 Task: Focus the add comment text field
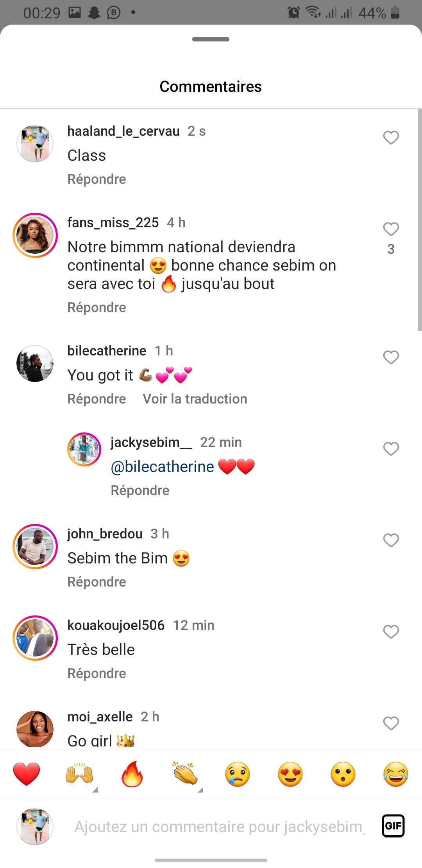click(x=219, y=827)
